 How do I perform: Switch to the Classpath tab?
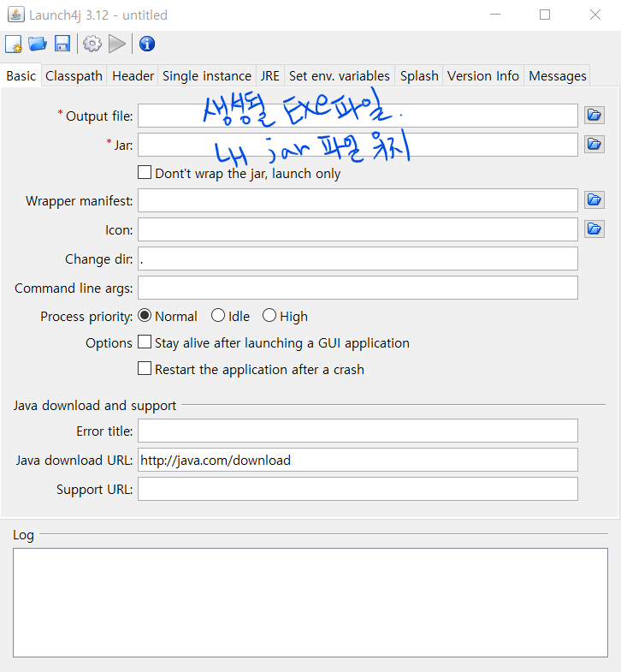pyautogui.click(x=74, y=76)
